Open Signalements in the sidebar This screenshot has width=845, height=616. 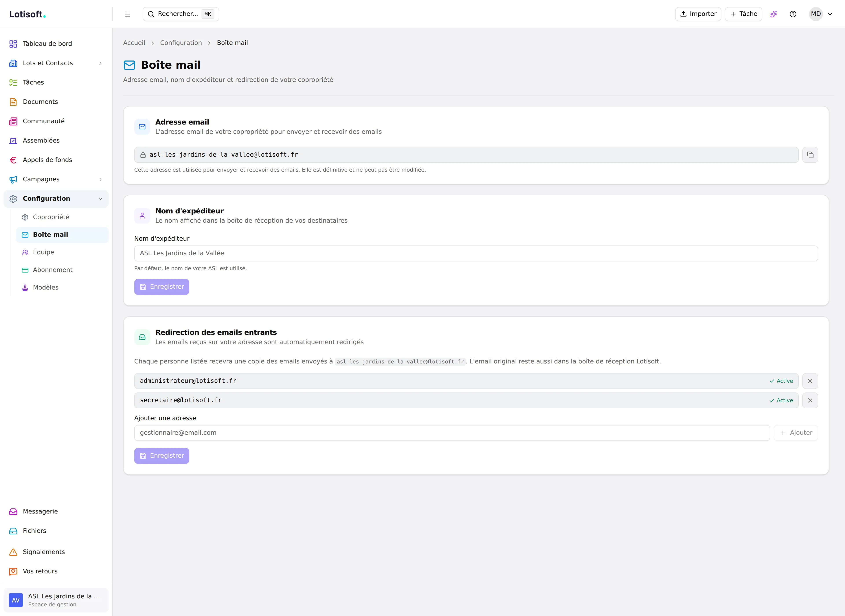coord(56,552)
